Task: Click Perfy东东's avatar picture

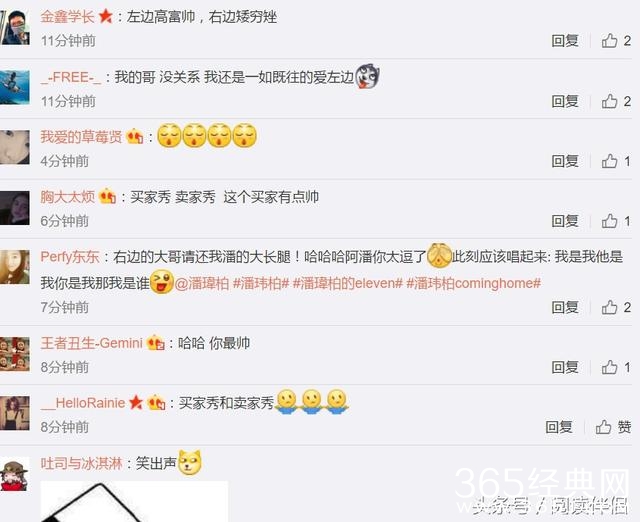Action: pyautogui.click(x=15, y=267)
